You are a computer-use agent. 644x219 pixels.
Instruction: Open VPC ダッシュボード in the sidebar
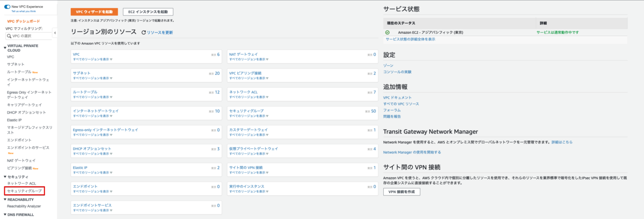coord(23,20)
